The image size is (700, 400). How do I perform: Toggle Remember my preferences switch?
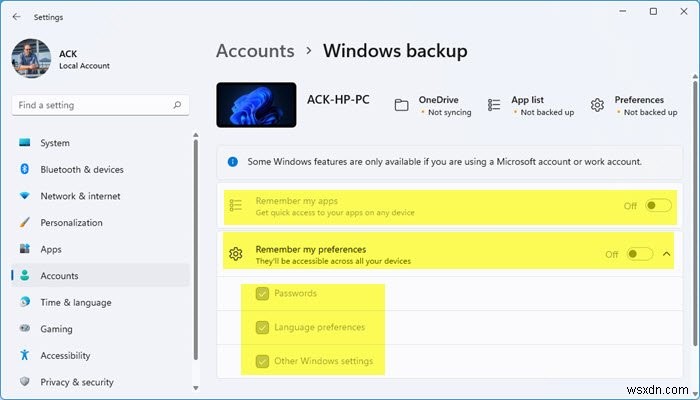(x=640, y=254)
